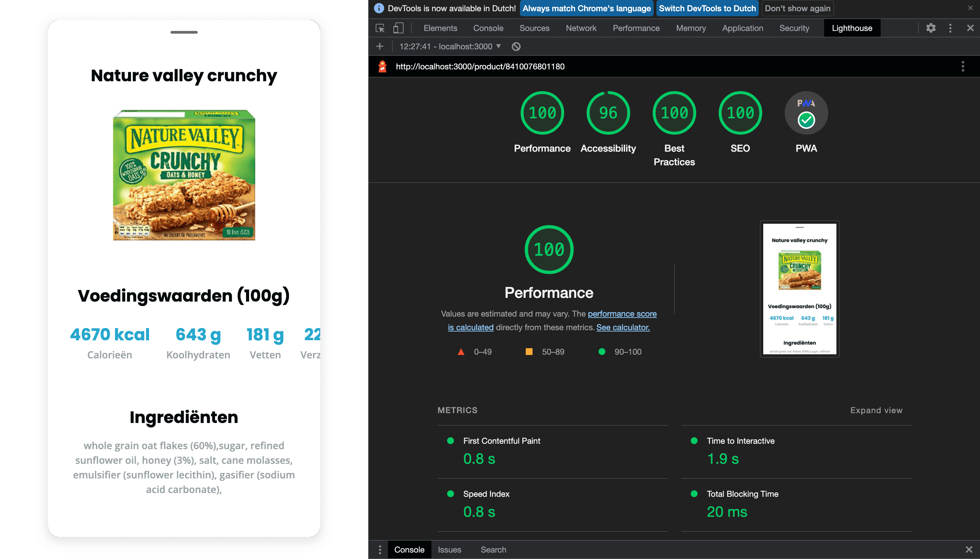Click the bottom sheet drag handle bar

click(x=184, y=32)
